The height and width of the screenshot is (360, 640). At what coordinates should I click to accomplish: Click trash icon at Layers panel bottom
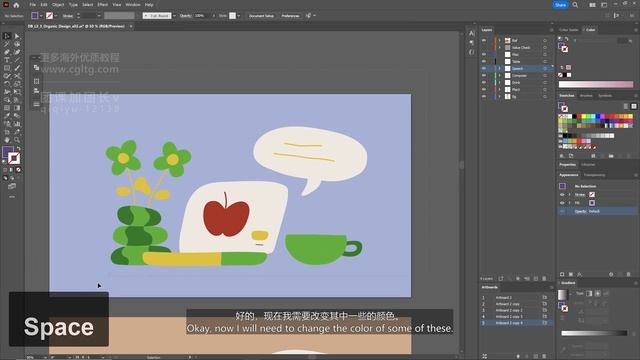point(544,279)
